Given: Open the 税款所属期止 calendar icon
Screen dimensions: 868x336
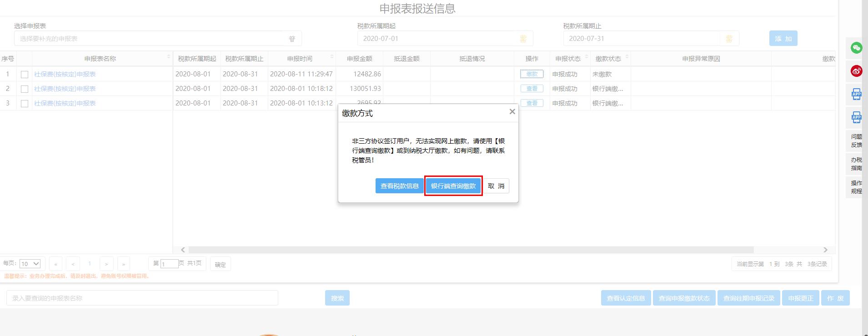Looking at the screenshot, I should [729, 39].
